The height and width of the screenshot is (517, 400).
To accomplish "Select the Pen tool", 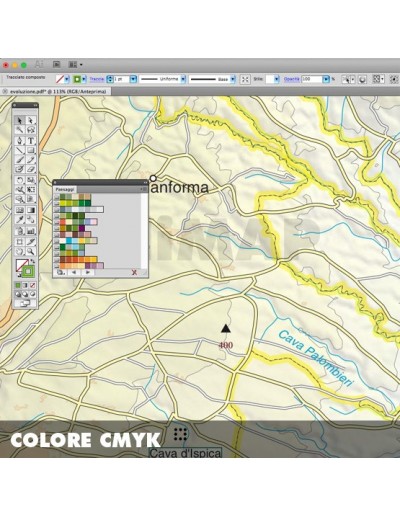I will (20, 141).
